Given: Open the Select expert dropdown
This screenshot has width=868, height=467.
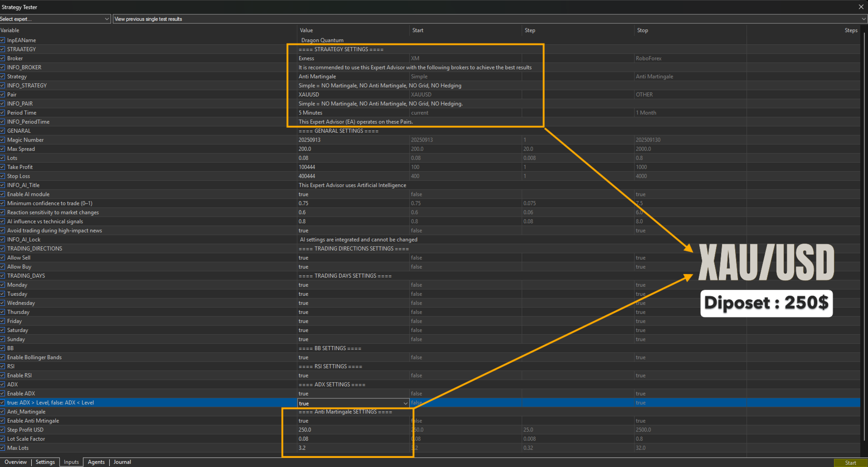Looking at the screenshot, I should coord(54,19).
